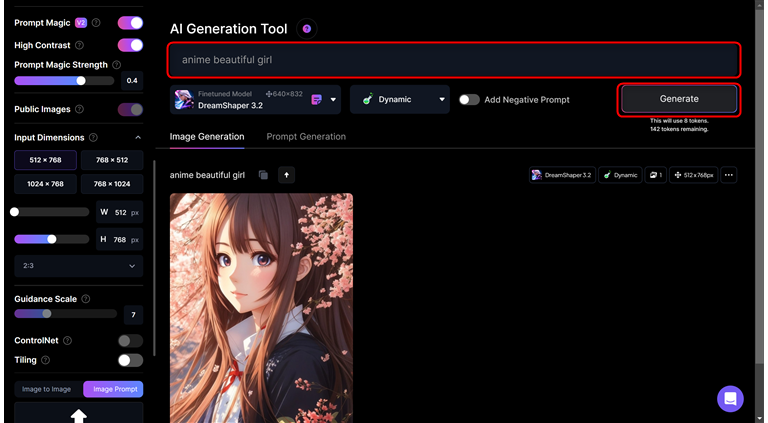The height and width of the screenshot is (423, 768).
Task: Click the up-arrow reuse prompt icon
Action: point(287,175)
